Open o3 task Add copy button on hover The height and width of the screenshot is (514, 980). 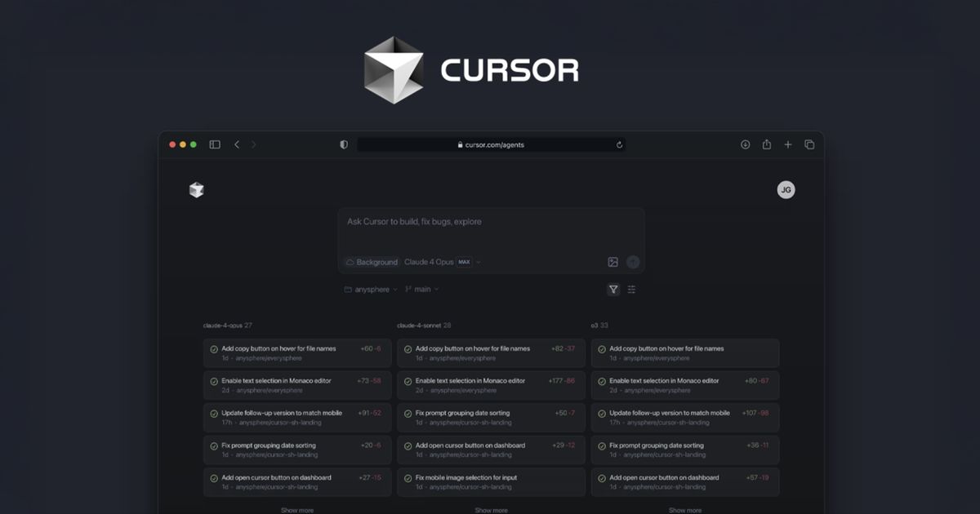tap(685, 353)
